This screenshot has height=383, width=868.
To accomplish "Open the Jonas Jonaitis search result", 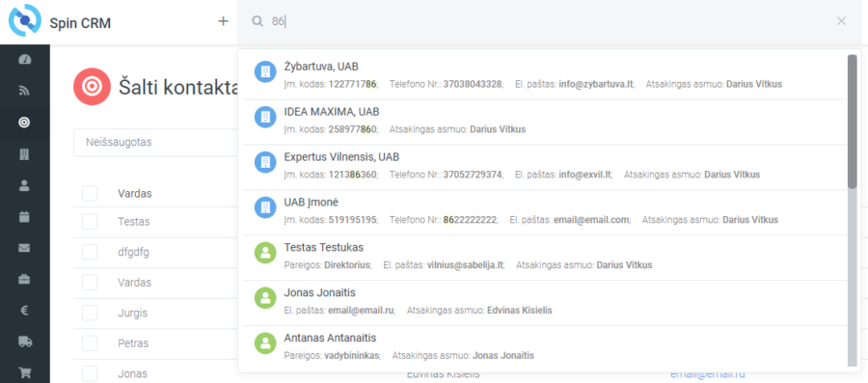I will coord(545,303).
